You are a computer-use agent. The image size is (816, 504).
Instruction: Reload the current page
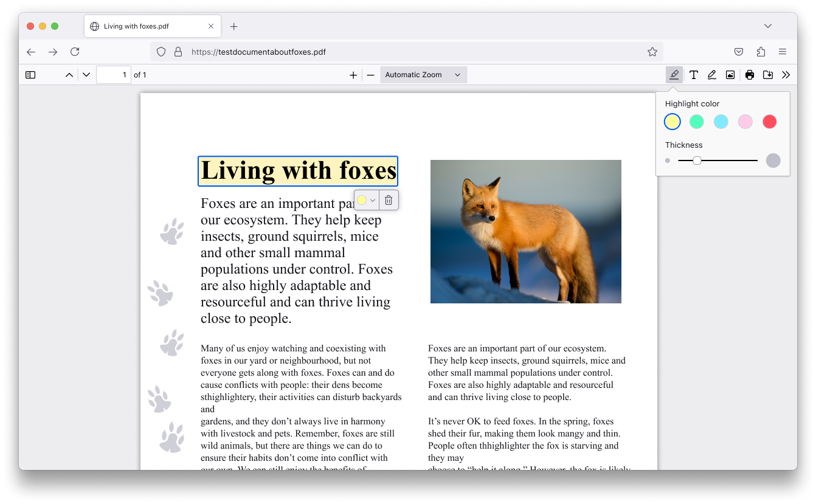coord(75,52)
